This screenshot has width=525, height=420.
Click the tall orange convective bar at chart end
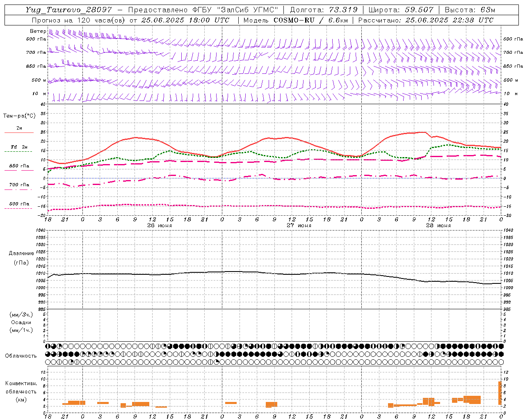tap(500, 393)
